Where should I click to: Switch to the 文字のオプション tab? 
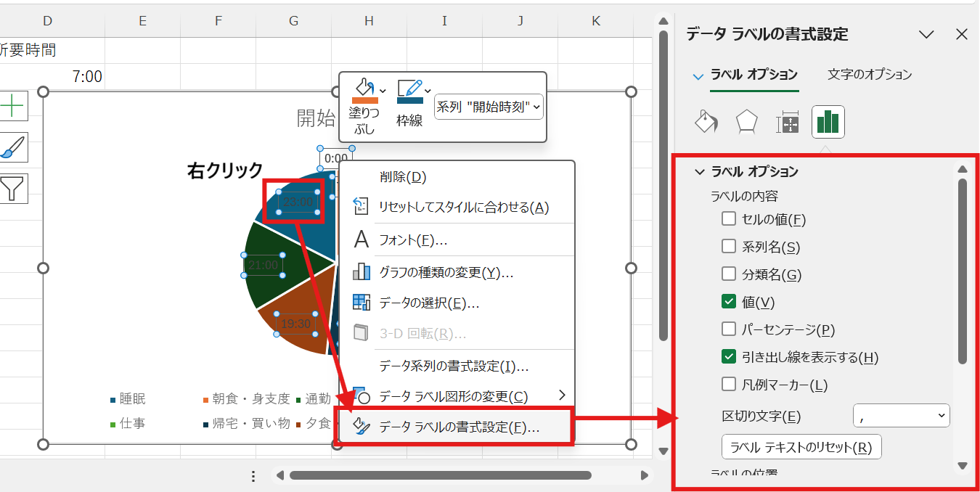tap(870, 74)
